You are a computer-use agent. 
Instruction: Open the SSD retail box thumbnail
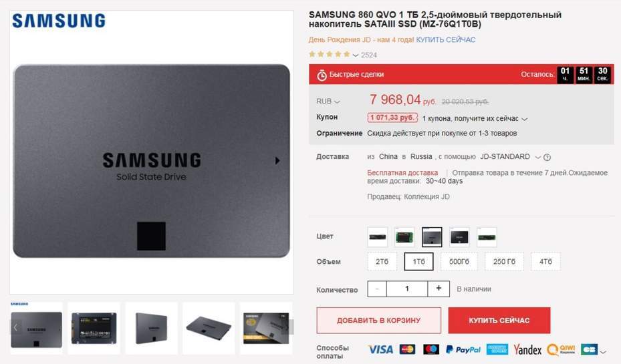pyautogui.click(x=266, y=328)
